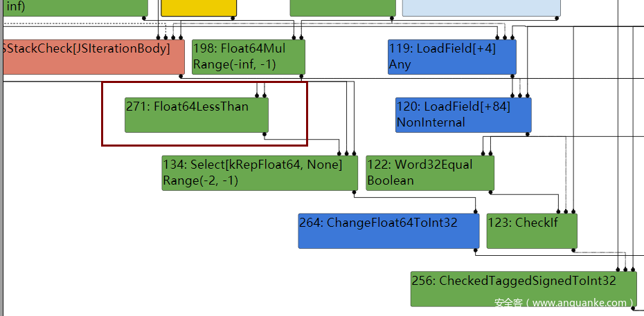Click the 271: Float64LessThan node
The width and height of the screenshot is (644, 316).
[x=197, y=115]
